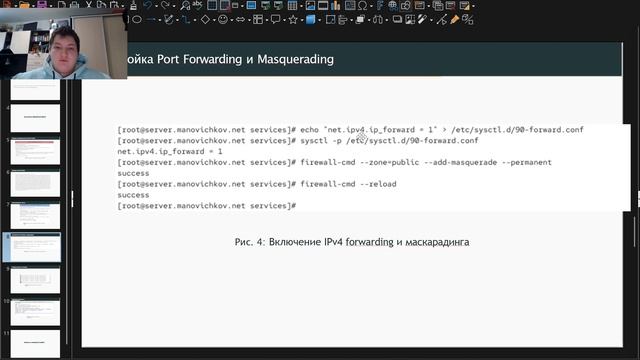Click the 'sysctl -p' command line

pos(298,140)
